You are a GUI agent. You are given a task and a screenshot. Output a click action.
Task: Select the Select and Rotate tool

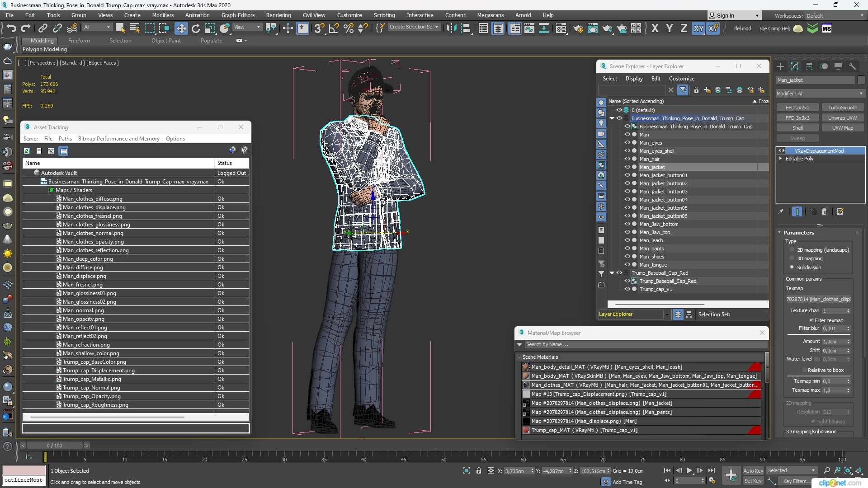[196, 28]
